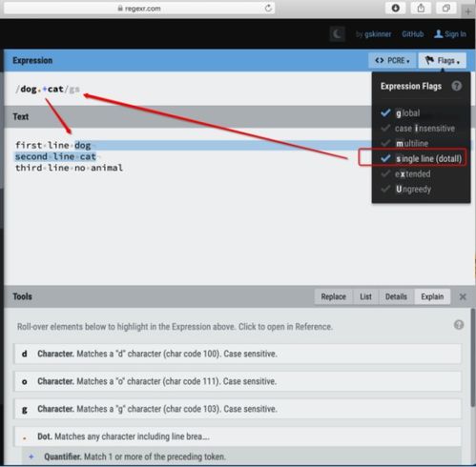Viewport: 476px width, 467px height.
Task: Collapse the Flags dropdown menu
Action: pyautogui.click(x=443, y=60)
